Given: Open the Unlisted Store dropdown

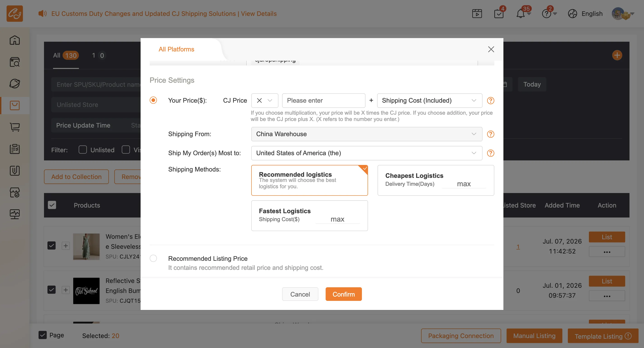Looking at the screenshot, I should [x=96, y=105].
